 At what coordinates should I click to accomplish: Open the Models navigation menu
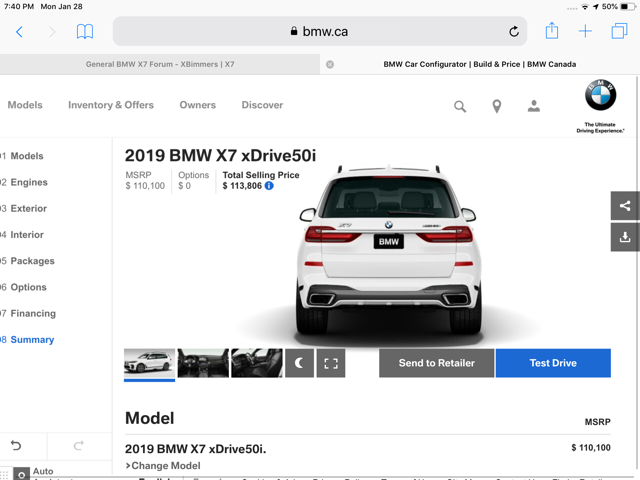25,105
